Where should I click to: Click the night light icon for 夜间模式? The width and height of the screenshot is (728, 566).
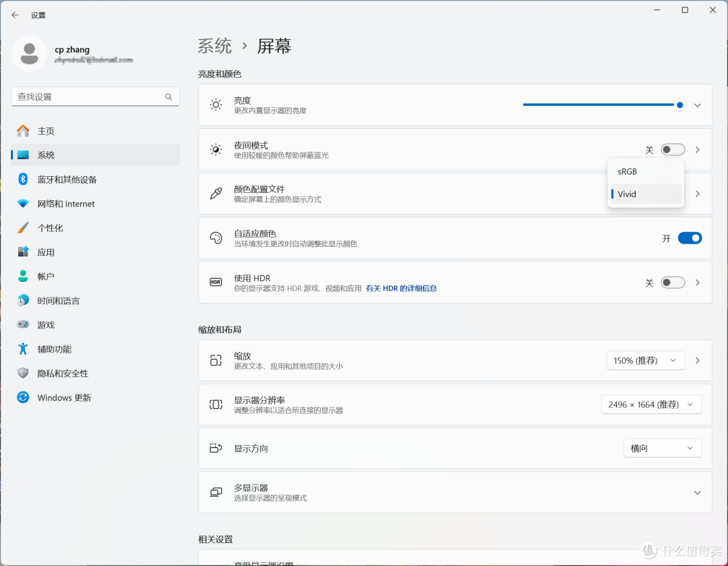(x=216, y=150)
